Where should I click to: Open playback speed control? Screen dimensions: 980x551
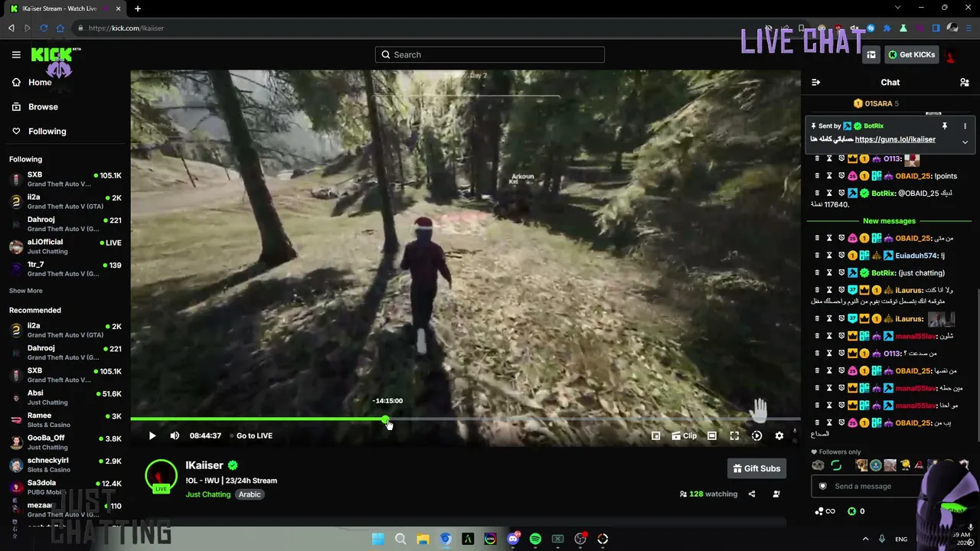[x=756, y=435]
